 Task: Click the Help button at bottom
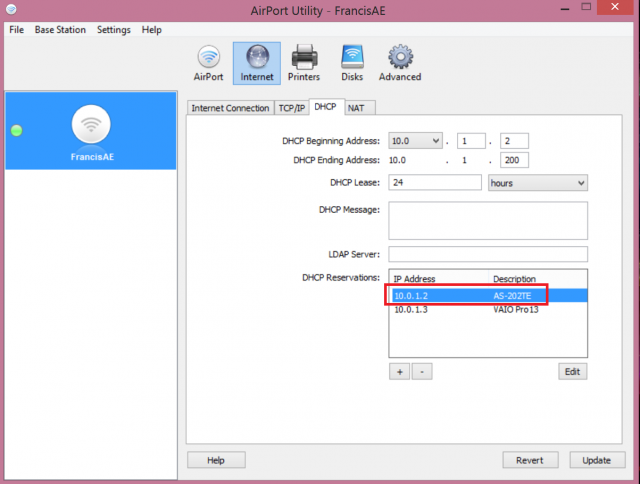tap(216, 460)
